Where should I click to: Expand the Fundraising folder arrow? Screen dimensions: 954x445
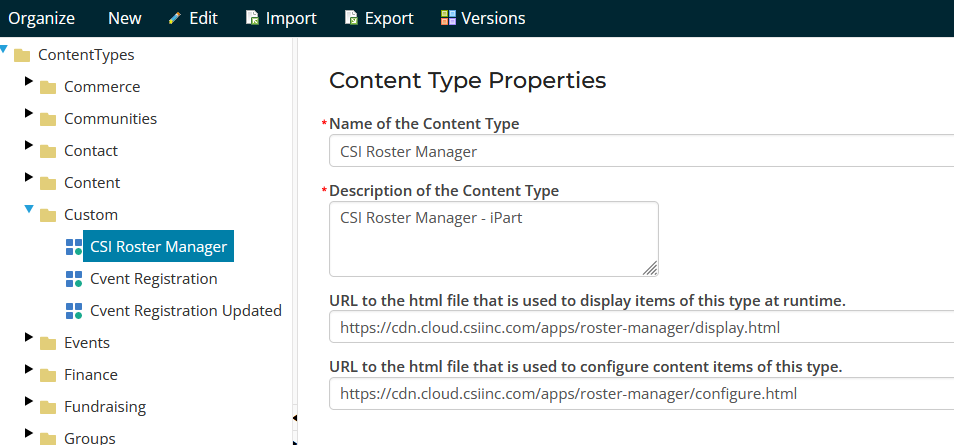[x=29, y=401]
